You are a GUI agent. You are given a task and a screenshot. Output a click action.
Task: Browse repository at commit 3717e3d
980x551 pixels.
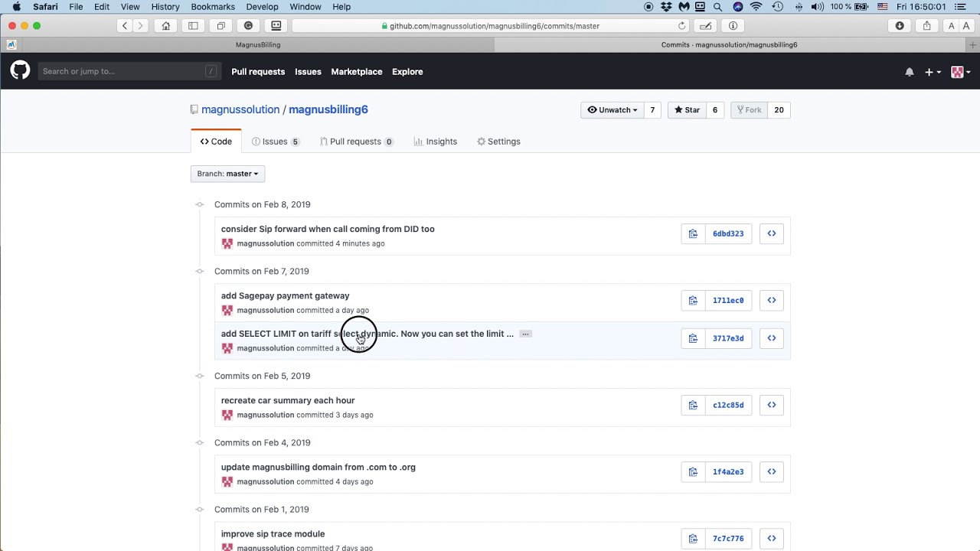[772, 338]
